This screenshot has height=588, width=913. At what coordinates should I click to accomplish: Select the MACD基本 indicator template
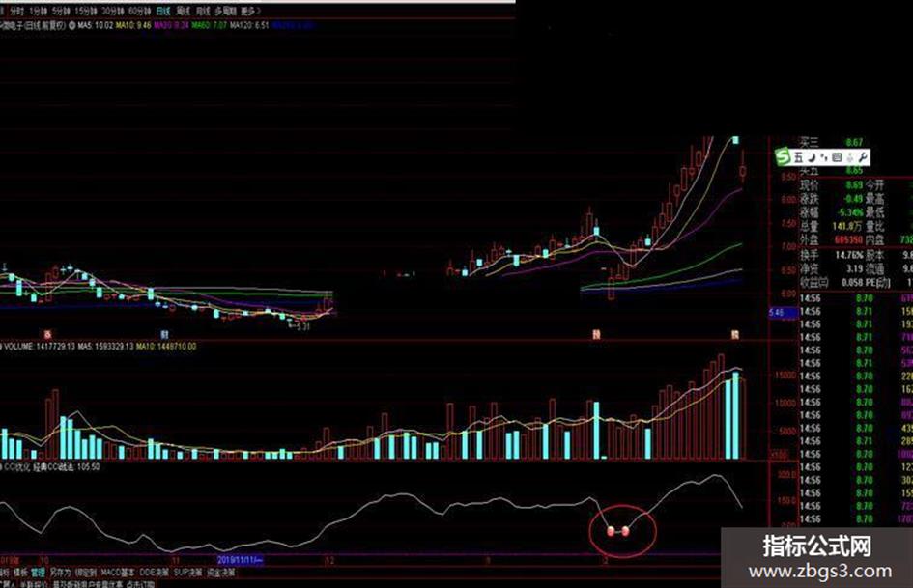coord(118,573)
